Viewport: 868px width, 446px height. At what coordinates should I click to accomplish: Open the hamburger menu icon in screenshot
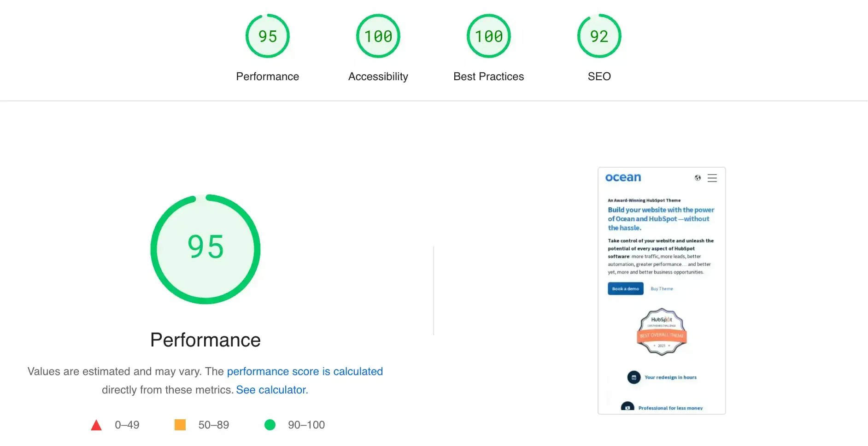click(712, 178)
